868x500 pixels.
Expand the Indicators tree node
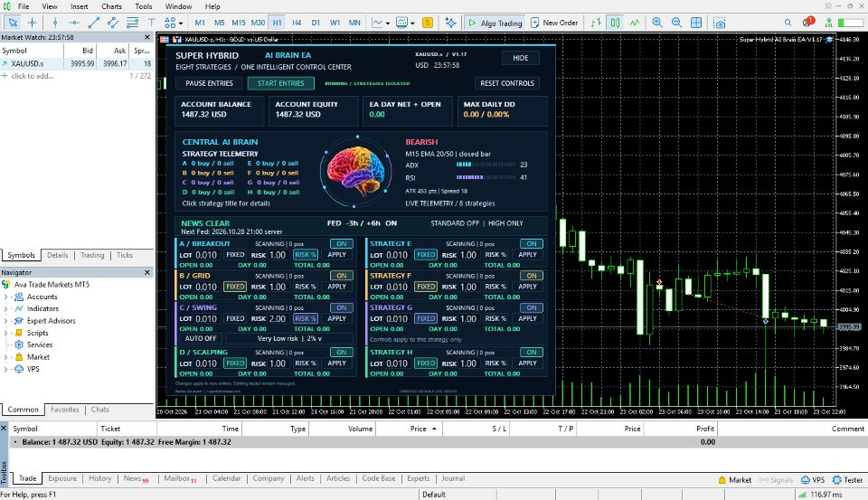pos(5,309)
